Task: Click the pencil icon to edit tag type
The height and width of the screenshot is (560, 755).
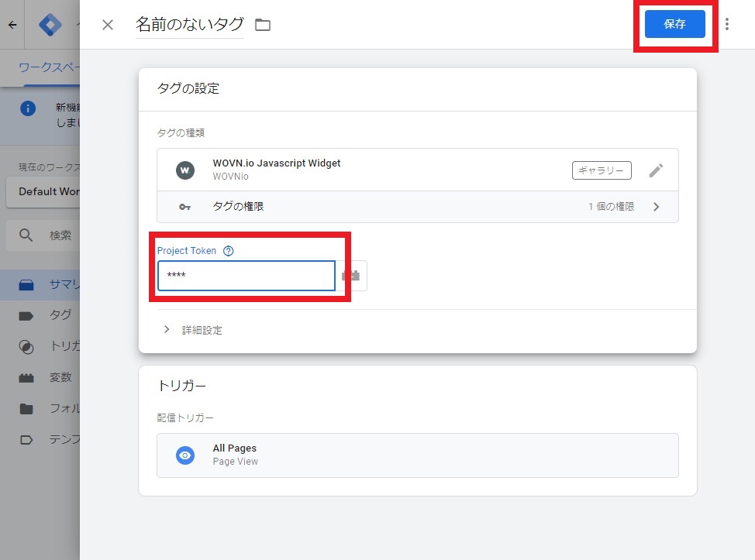Action: (656, 170)
